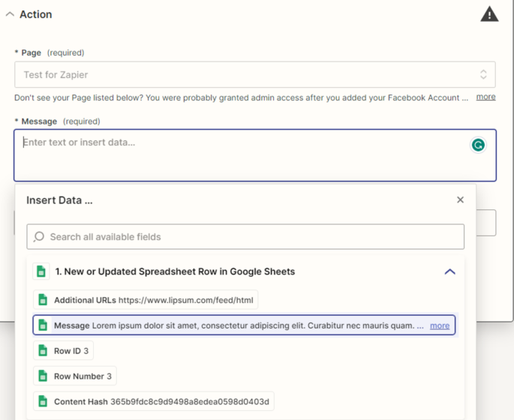This screenshot has width=514, height=420.
Task: Insert the Row Number 3 field
Action: pyautogui.click(x=75, y=376)
